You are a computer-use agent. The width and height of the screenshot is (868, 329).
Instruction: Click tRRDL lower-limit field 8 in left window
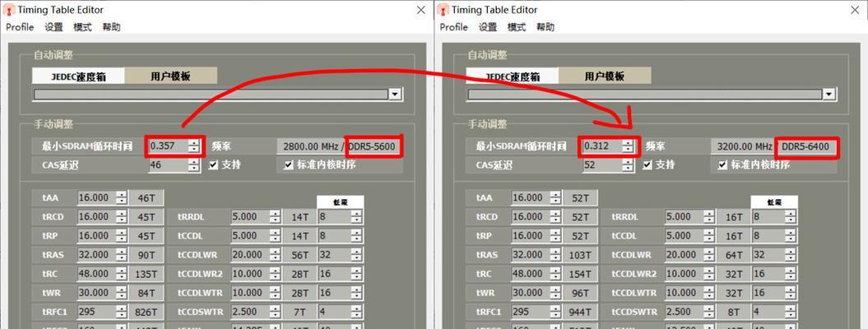tap(335, 217)
